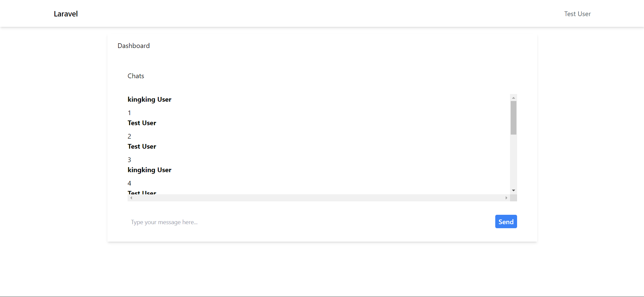Click the Chats section title
Viewport: 644px width, 297px height.
pos(136,76)
